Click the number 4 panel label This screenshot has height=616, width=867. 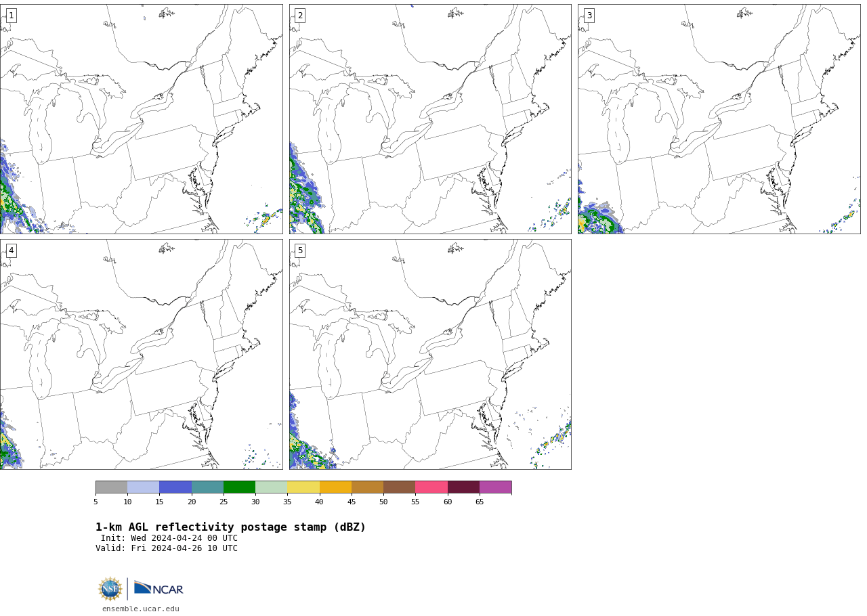pyautogui.click(x=11, y=250)
